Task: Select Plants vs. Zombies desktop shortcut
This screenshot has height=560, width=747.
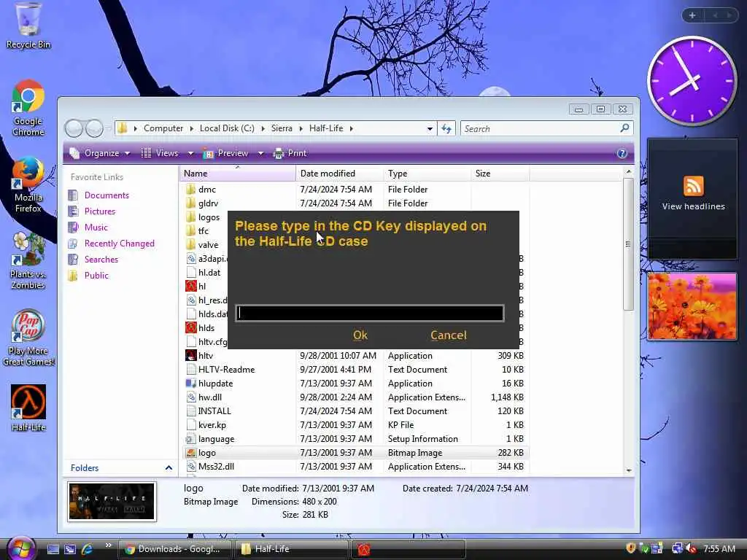Action: [x=28, y=261]
